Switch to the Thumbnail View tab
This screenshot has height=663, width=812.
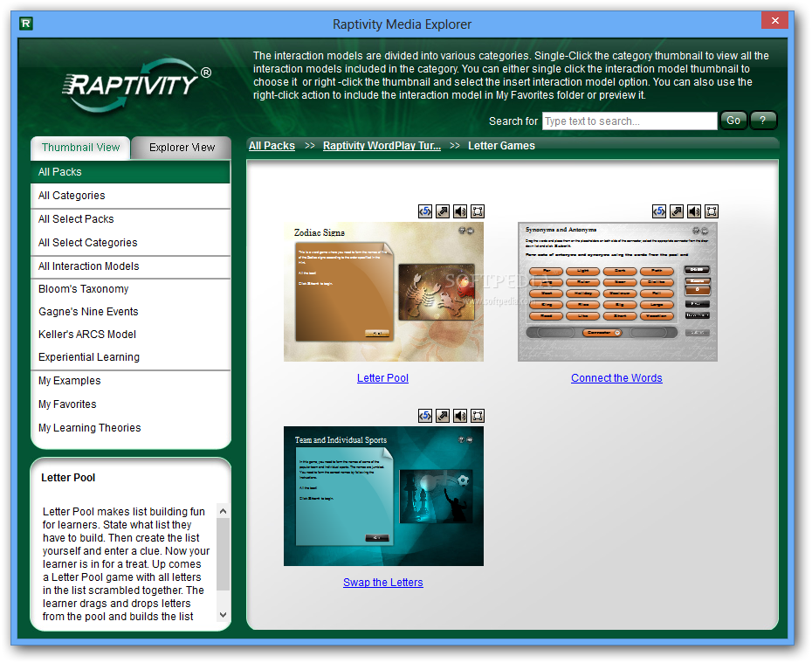(80, 148)
